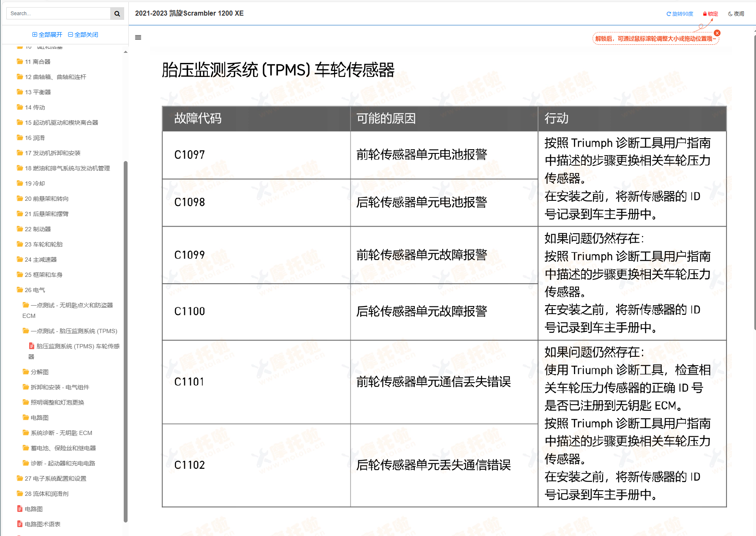Open the top-level 电路图 document
The image size is (756, 536).
[30, 509]
